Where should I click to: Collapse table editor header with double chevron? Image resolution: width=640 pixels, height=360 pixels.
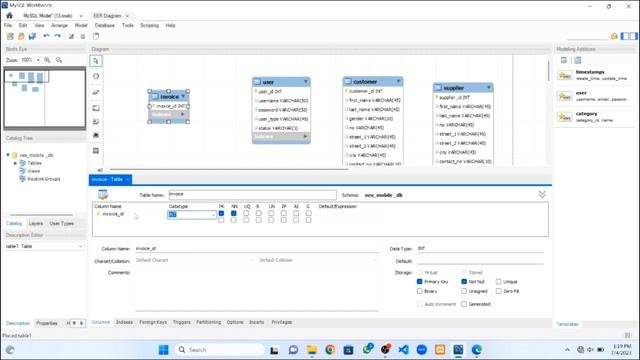coord(542,194)
